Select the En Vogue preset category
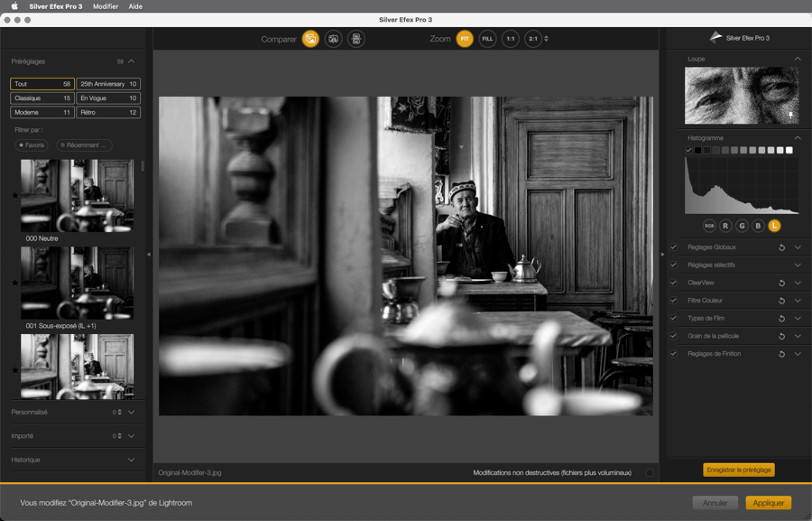812x521 pixels. pos(108,98)
